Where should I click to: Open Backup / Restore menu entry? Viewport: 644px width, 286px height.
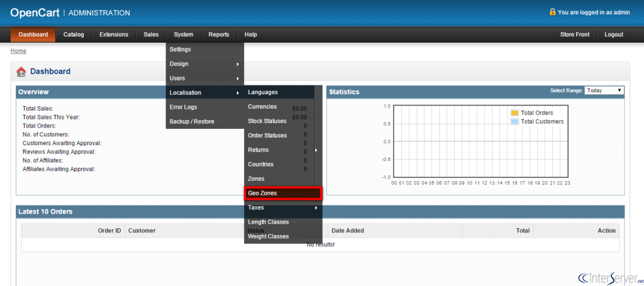[205, 121]
